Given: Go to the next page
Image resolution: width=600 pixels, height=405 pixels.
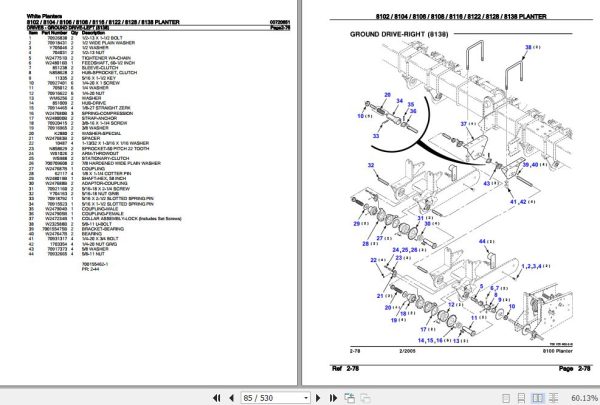Looking at the screenshot, I should click(318, 398).
